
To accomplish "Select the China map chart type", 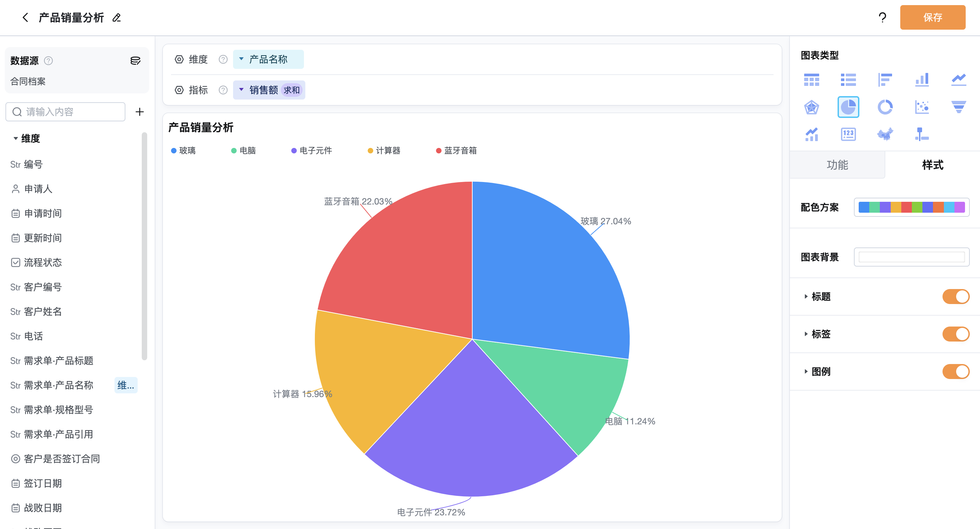I will pyautogui.click(x=885, y=134).
